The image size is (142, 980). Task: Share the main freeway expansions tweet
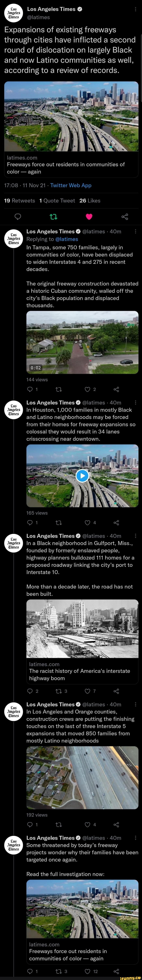pyautogui.click(x=125, y=217)
